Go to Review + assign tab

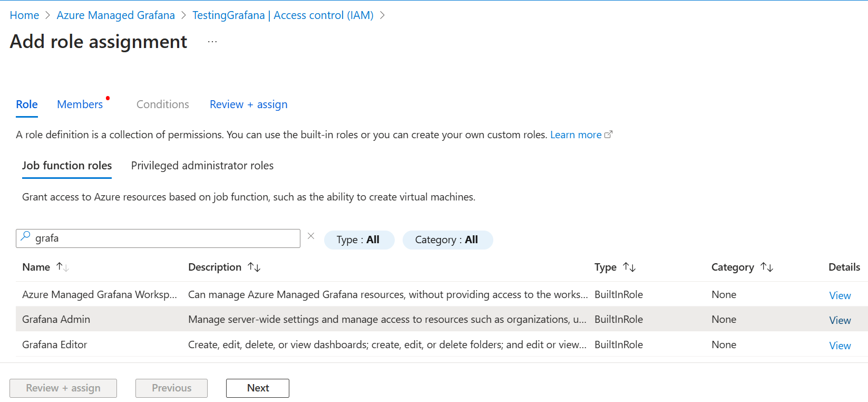(x=249, y=104)
